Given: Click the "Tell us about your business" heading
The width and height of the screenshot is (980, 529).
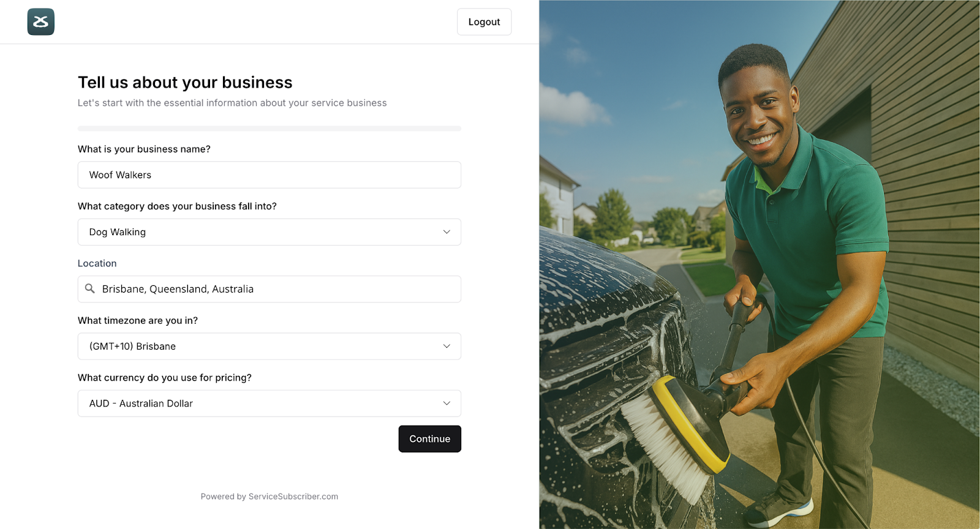Looking at the screenshot, I should click(x=185, y=83).
